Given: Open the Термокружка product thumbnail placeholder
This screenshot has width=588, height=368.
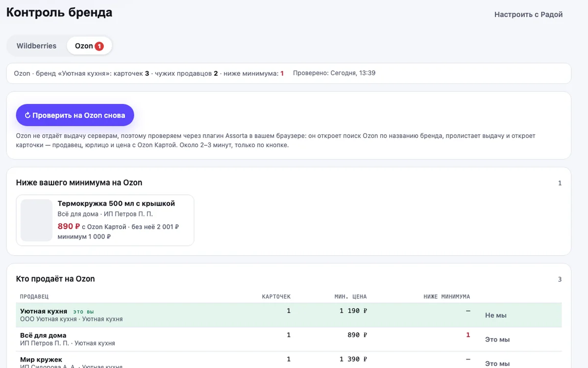Looking at the screenshot, I should coord(36,220).
